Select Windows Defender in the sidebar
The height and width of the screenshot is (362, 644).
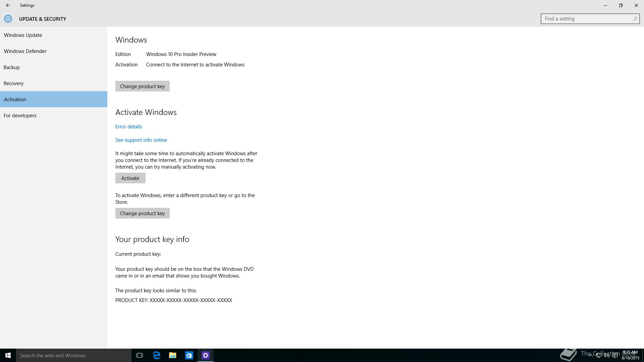tap(54, 51)
